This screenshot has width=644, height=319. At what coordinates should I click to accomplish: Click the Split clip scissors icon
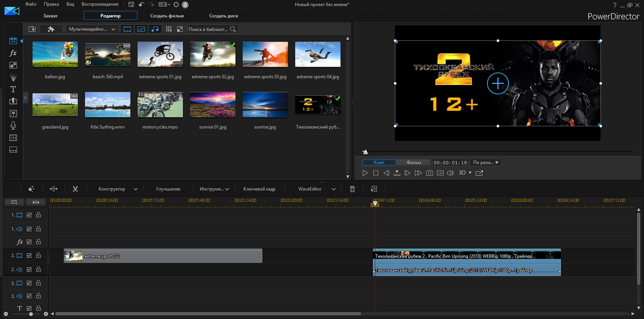pos(75,189)
